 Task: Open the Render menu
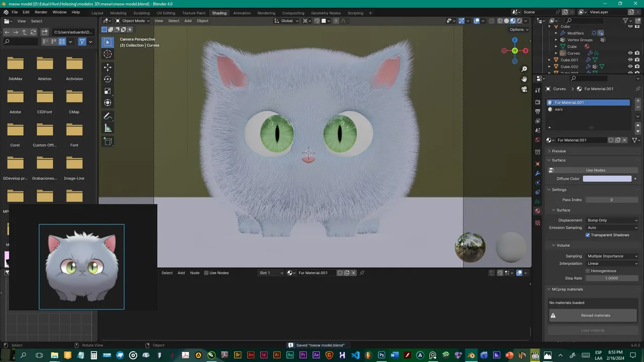(41, 12)
